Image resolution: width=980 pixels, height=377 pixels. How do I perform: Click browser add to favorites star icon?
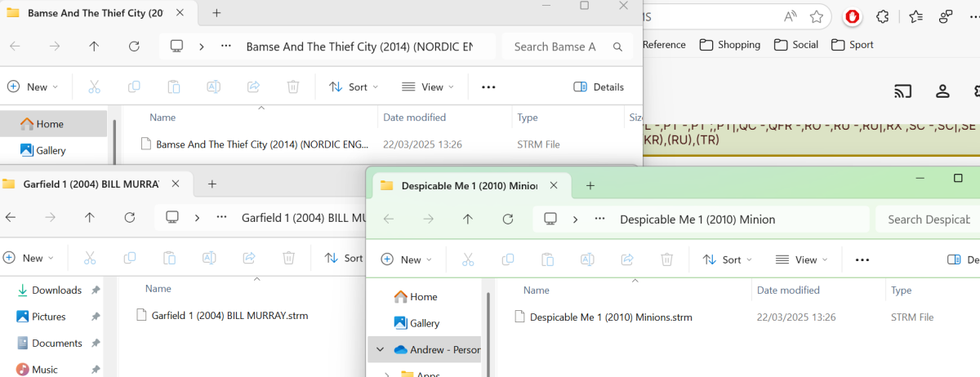pyautogui.click(x=817, y=16)
